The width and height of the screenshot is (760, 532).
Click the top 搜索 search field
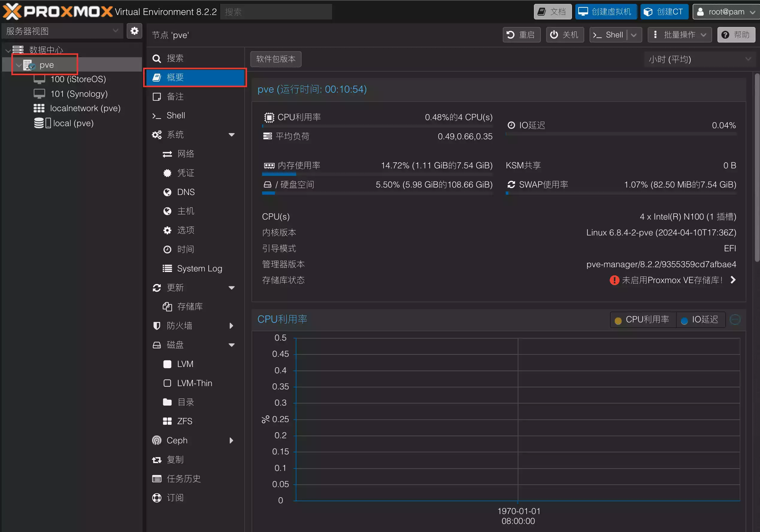275,12
